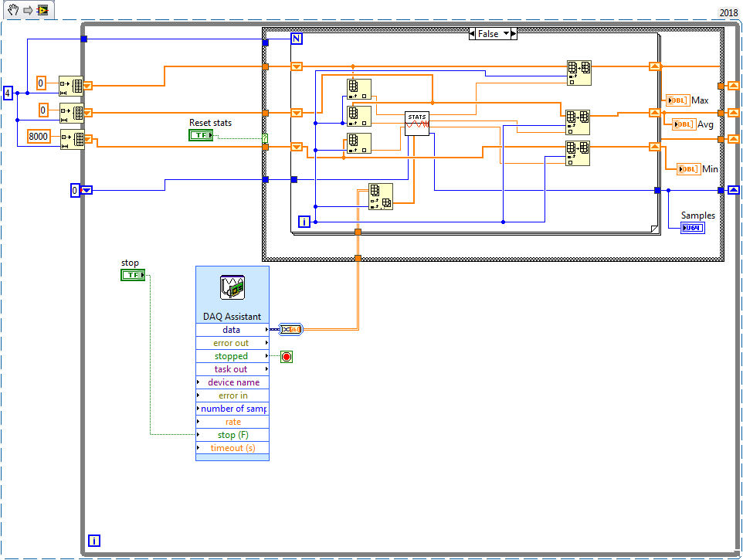743x560 pixels.
Task: Click the While Loop iteration terminal i
Action: [94, 541]
